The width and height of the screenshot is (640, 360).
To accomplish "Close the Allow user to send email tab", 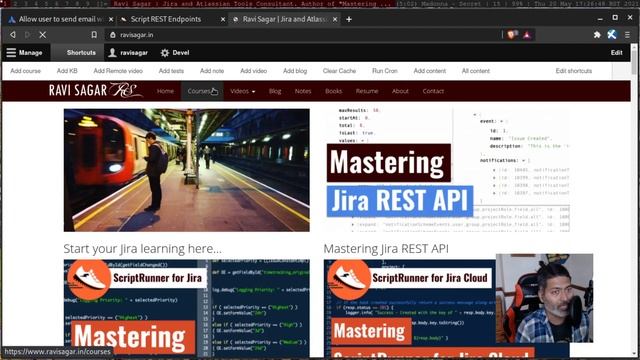I will [111, 19].
